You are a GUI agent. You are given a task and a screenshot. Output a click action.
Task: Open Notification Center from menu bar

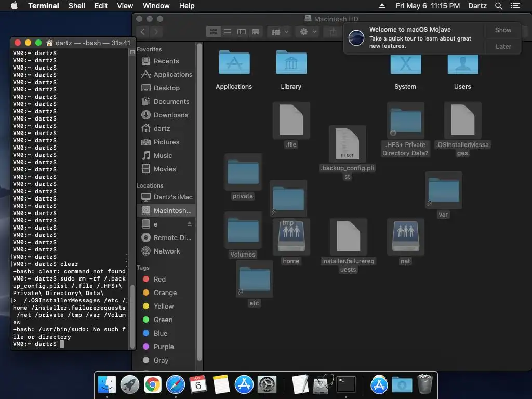515,6
